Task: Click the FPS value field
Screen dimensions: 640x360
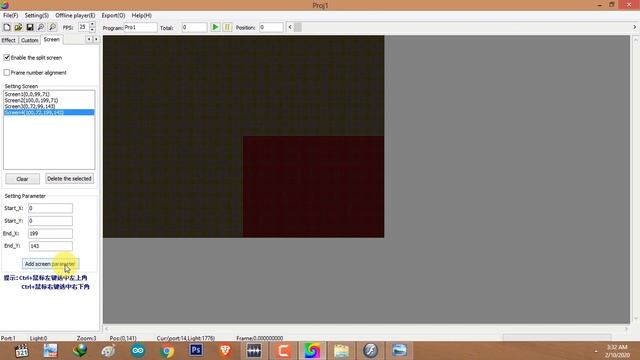Action: click(x=83, y=27)
